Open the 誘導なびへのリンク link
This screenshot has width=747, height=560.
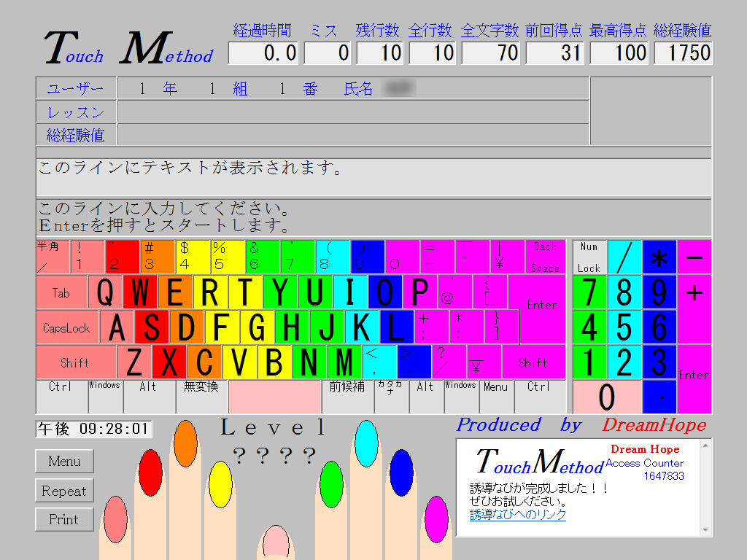pyautogui.click(x=518, y=513)
